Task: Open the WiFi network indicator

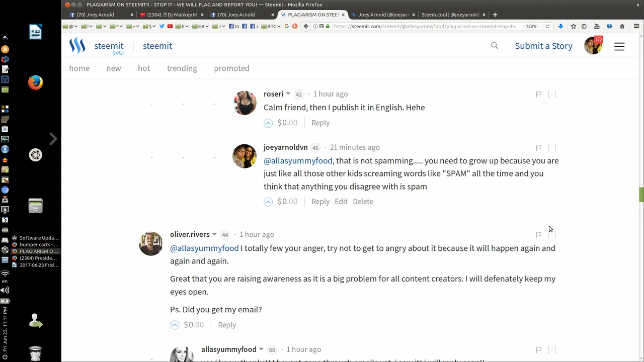Action: point(5,274)
